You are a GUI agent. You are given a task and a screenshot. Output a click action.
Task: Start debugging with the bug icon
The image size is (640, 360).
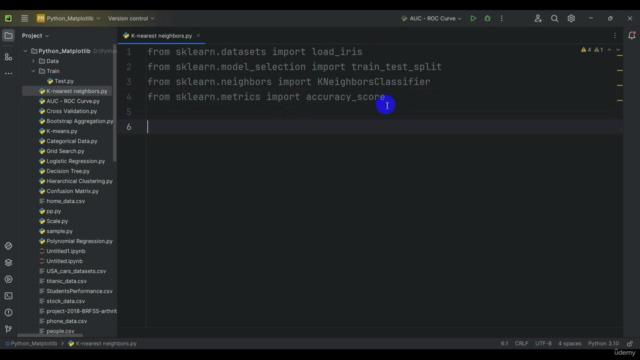click(487, 18)
